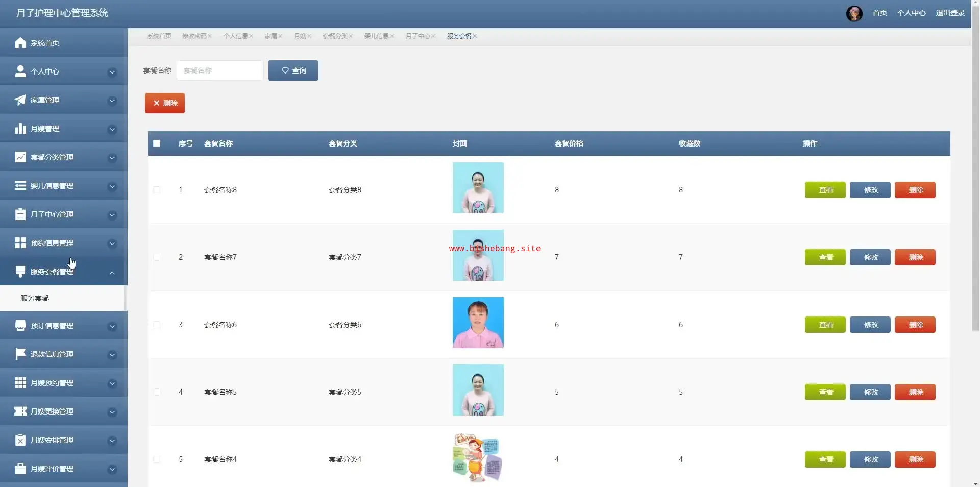Switch to the 个人信息 tab
980x487 pixels.
[236, 36]
